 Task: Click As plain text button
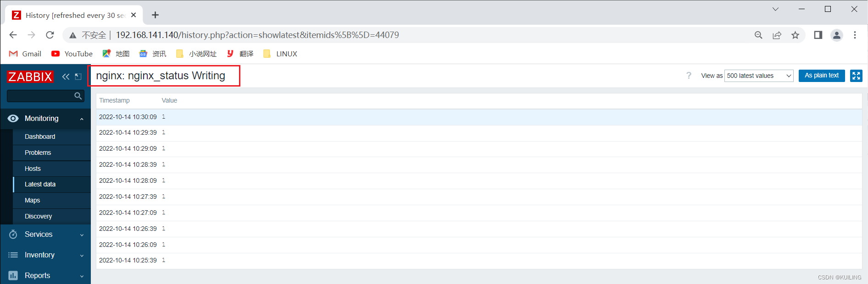pyautogui.click(x=822, y=76)
